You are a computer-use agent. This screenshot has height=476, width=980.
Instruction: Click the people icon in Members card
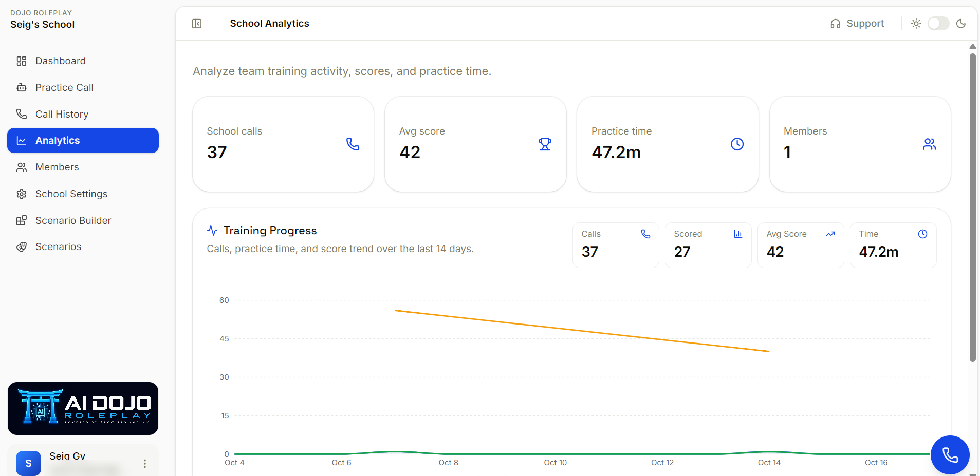(x=929, y=144)
